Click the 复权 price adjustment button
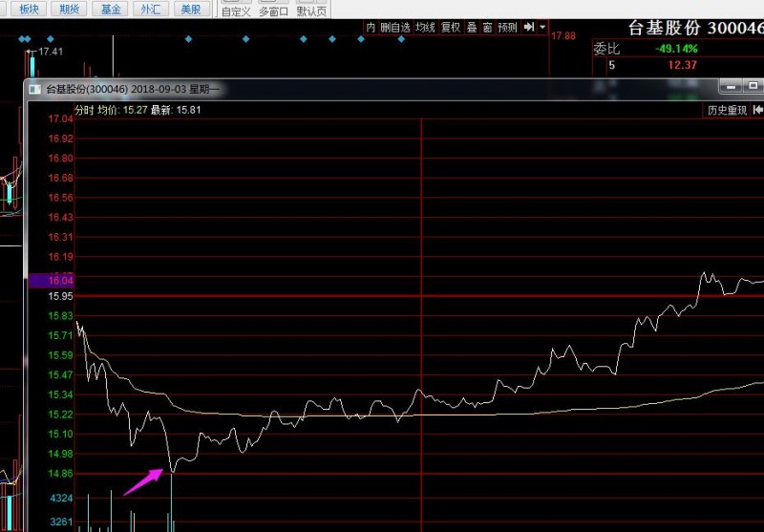 [451, 28]
